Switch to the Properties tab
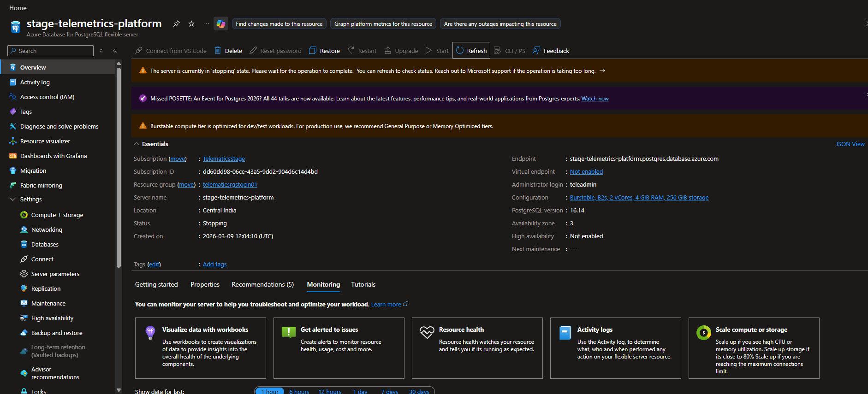 click(x=205, y=284)
